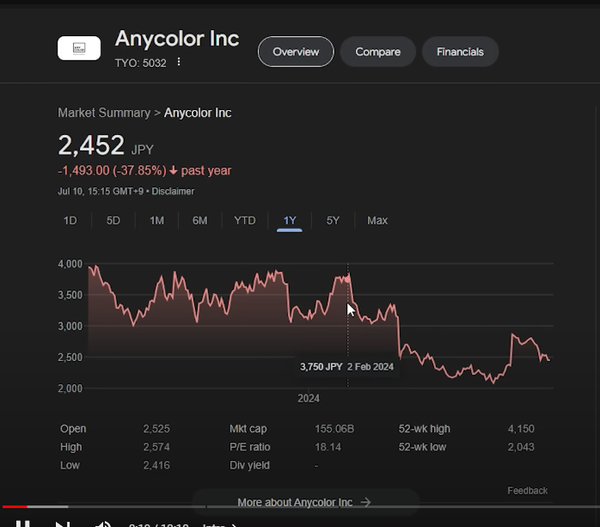The image size is (600, 527).
Task: Select the 5D chart range
Action: 113,220
